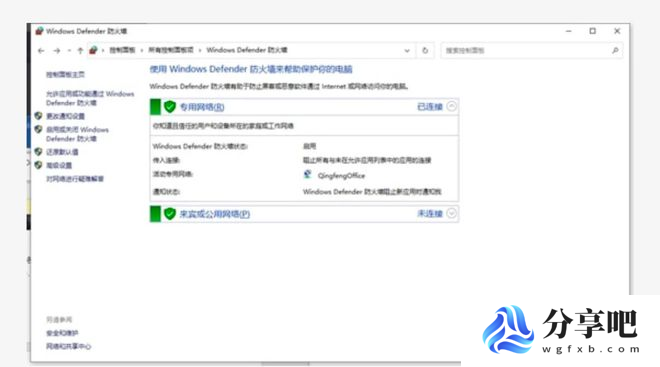660x367 pixels.
Task: Click shield icon beside 启用或关闭 Windows Defender
Action: coord(38,129)
